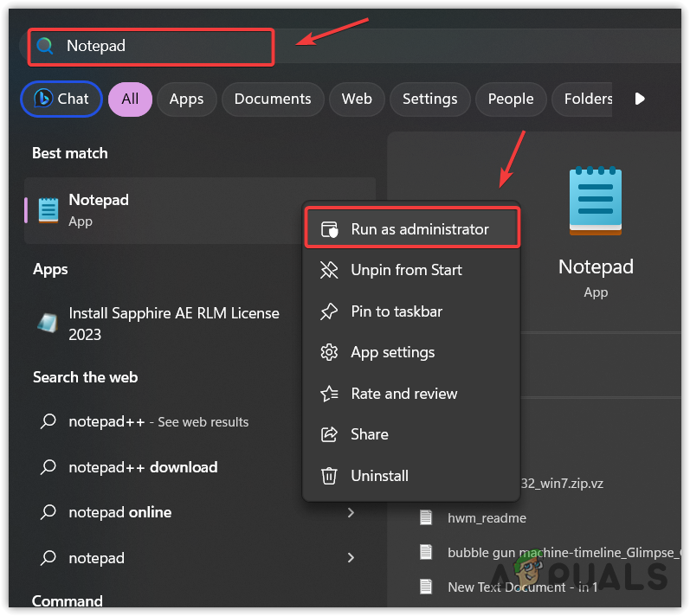Open the 32_win7.zip.vz recent file
690x616 pixels.
coord(562,484)
